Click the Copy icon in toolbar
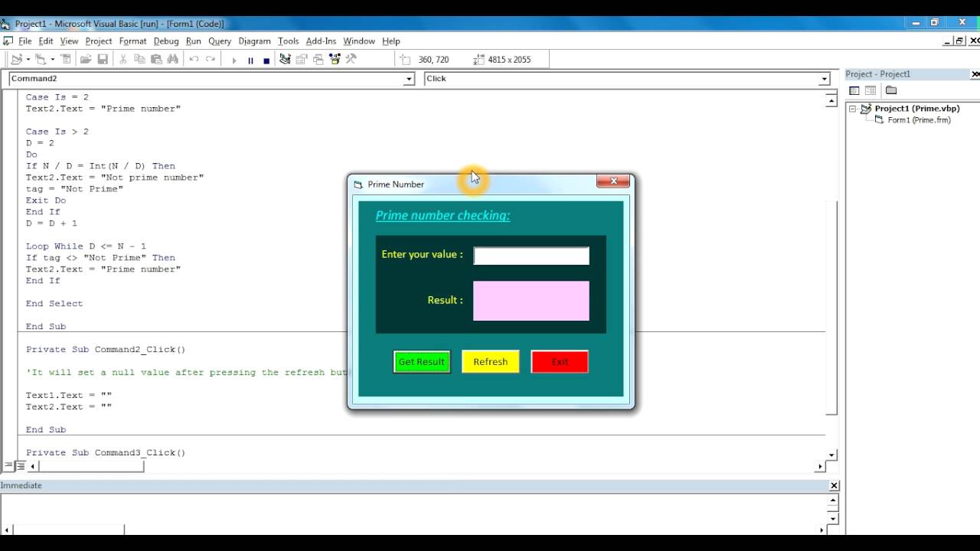 click(x=139, y=59)
